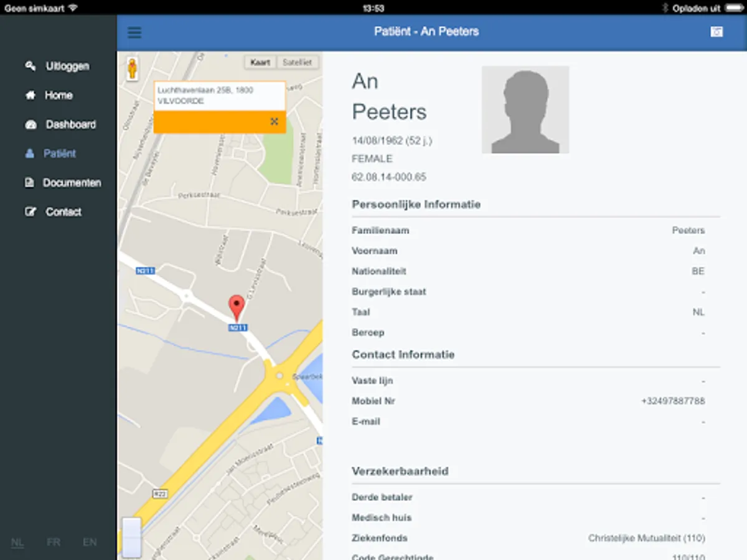Switch language to EN

pyautogui.click(x=90, y=543)
